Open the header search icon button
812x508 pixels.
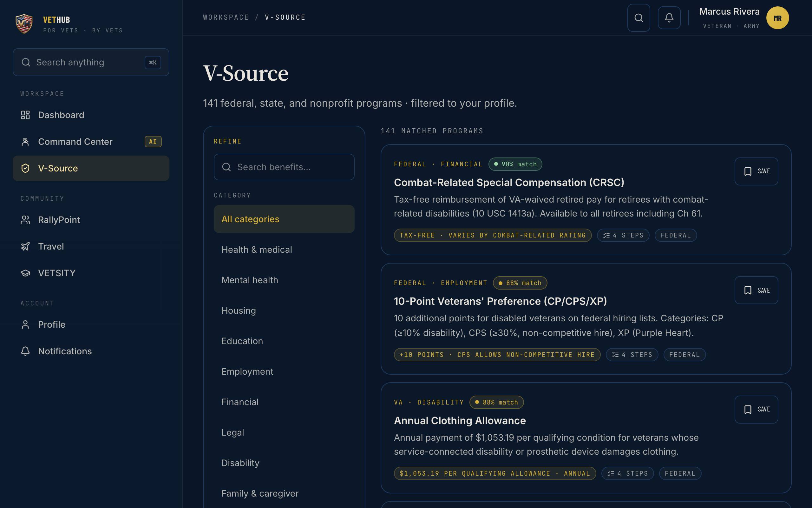[x=638, y=18]
